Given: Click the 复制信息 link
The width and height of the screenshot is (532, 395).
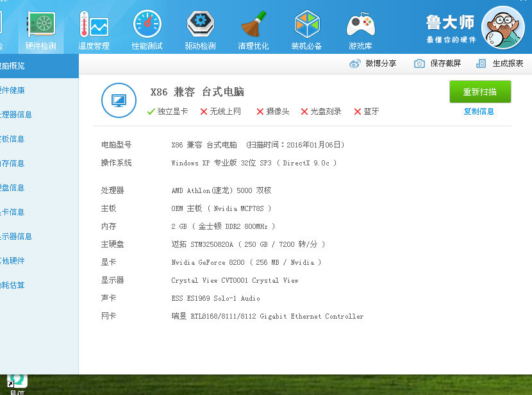Looking at the screenshot, I should [479, 112].
